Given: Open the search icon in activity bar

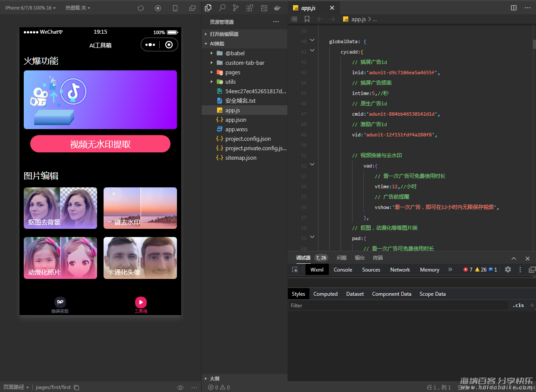Looking at the screenshot, I should pos(222,8).
